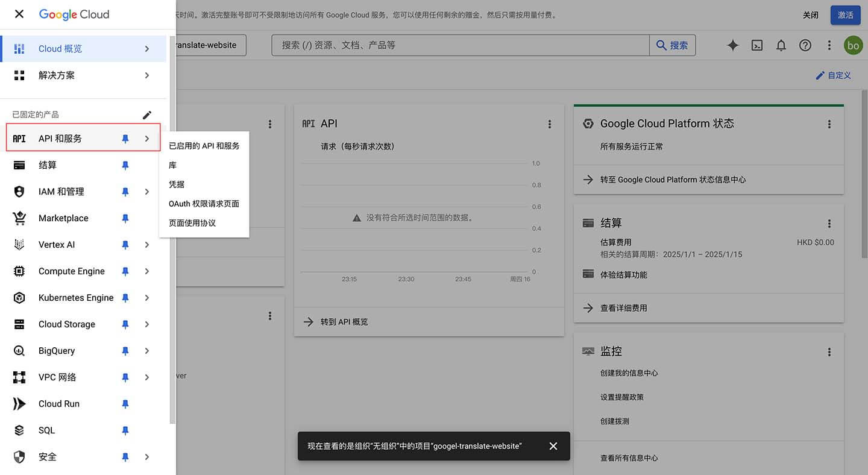Click the VPC 网络 icon
The height and width of the screenshot is (475, 868).
point(19,377)
